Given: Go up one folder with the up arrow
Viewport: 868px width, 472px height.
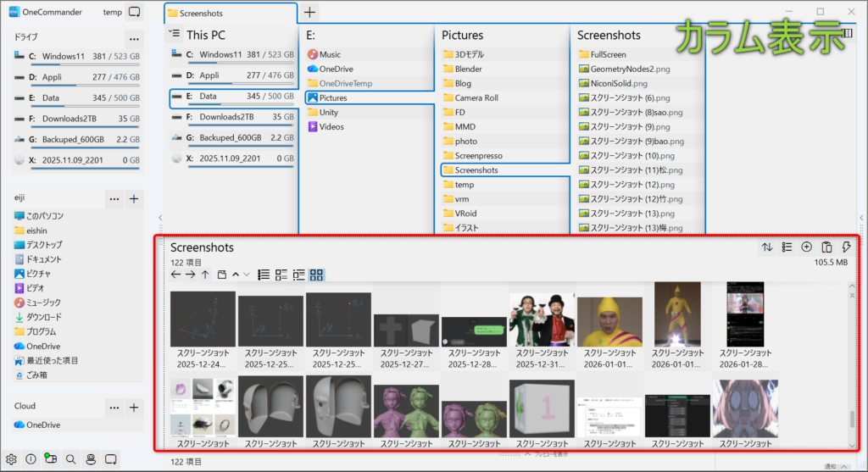Looking at the screenshot, I should 205,275.
